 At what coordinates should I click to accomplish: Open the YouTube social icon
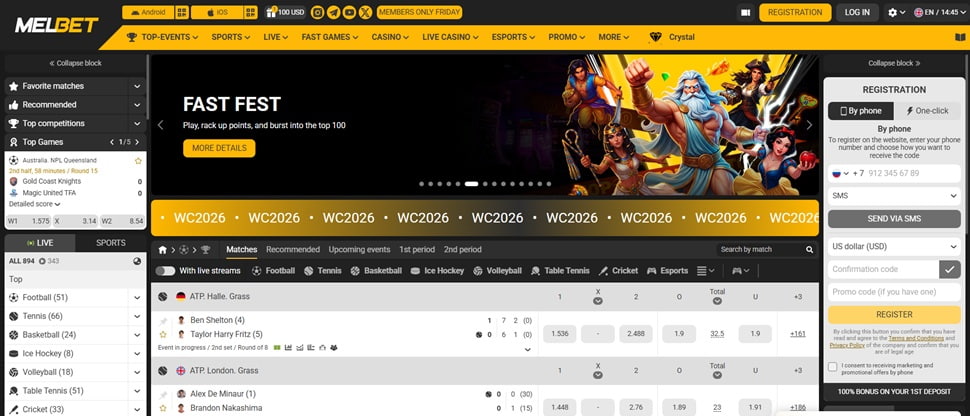pos(350,12)
